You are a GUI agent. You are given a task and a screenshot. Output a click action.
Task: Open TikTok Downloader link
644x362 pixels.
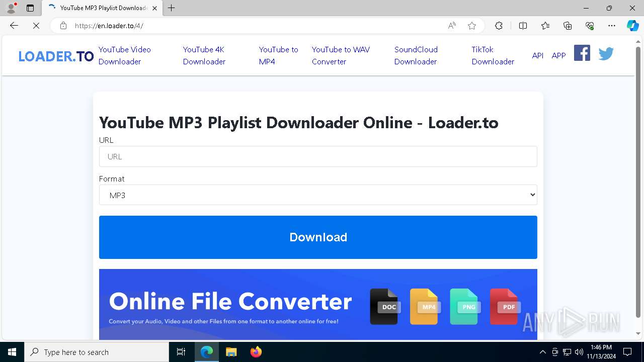(x=493, y=55)
